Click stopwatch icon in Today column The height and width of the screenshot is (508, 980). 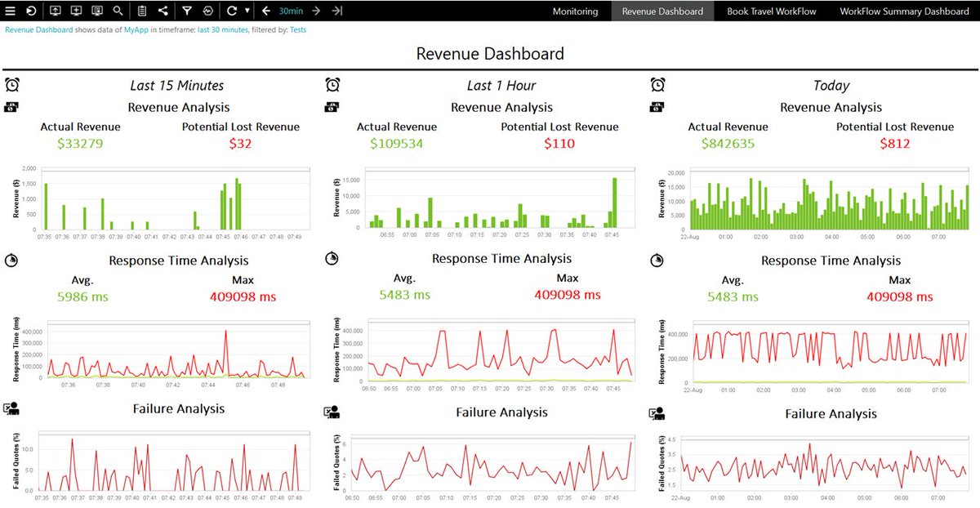pos(657,260)
